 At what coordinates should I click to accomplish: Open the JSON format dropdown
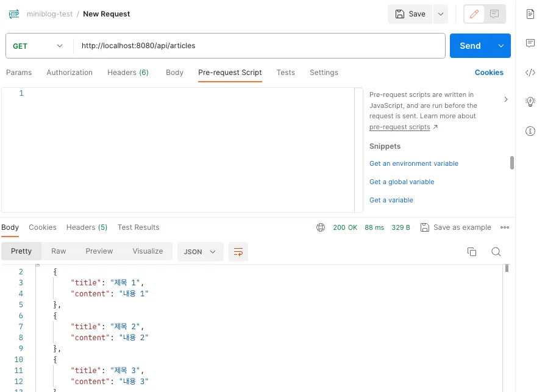pos(200,252)
